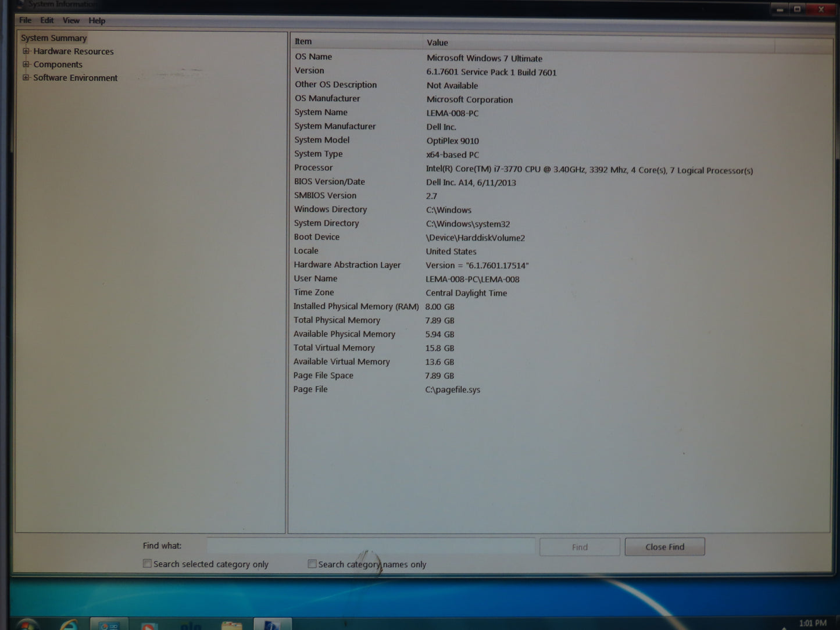Select the OS Name row

click(x=313, y=57)
